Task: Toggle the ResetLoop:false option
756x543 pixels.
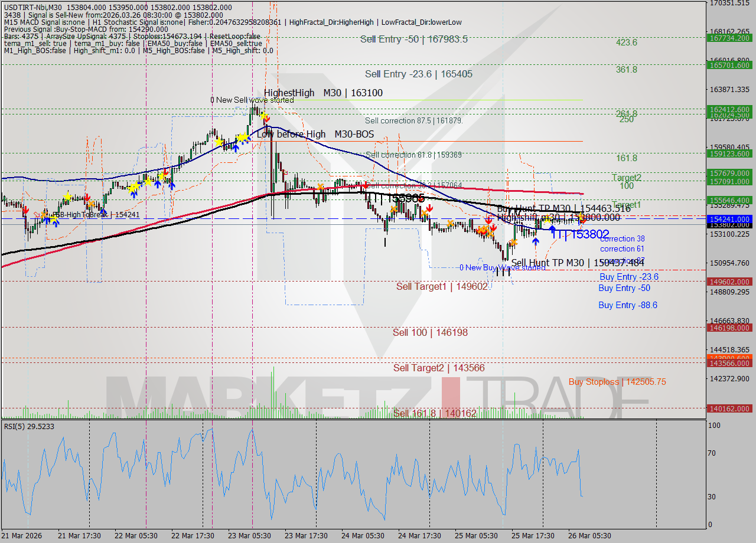Action: [230, 35]
